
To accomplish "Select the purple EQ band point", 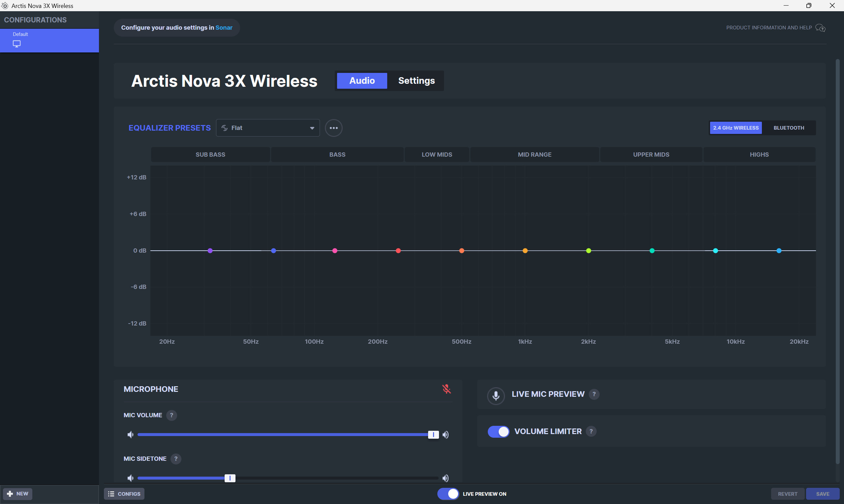I will [x=210, y=251].
